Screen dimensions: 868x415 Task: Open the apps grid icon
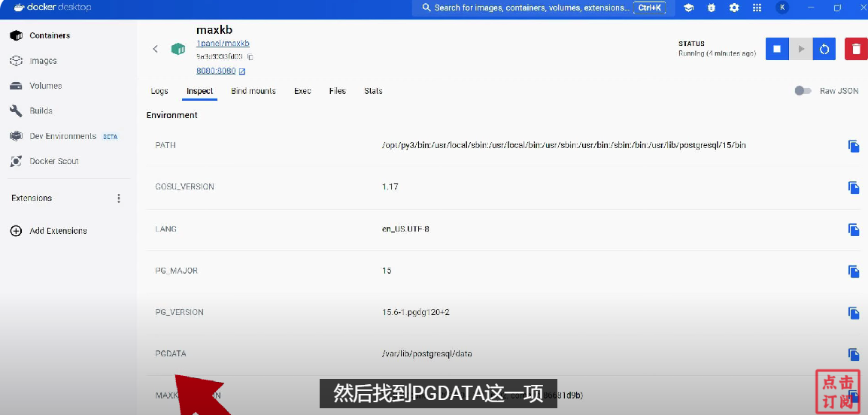point(757,8)
